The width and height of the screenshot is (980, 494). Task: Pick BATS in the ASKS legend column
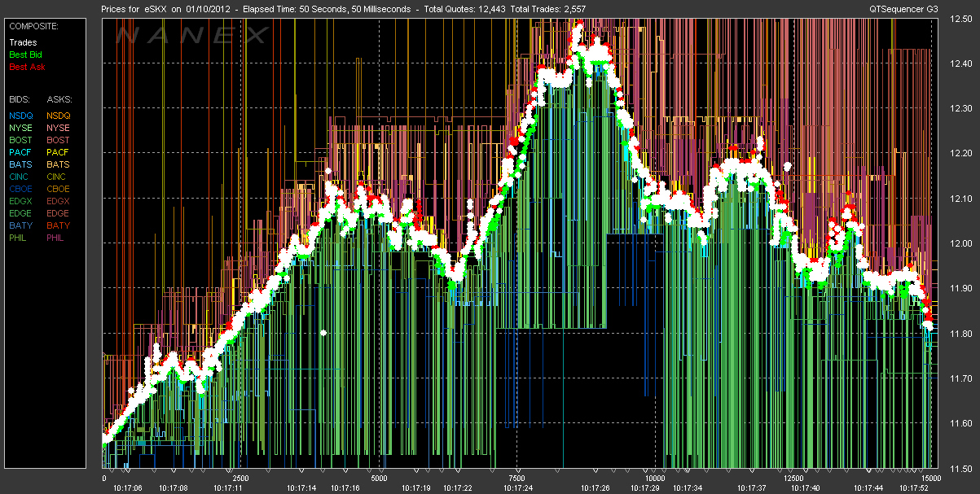point(59,164)
